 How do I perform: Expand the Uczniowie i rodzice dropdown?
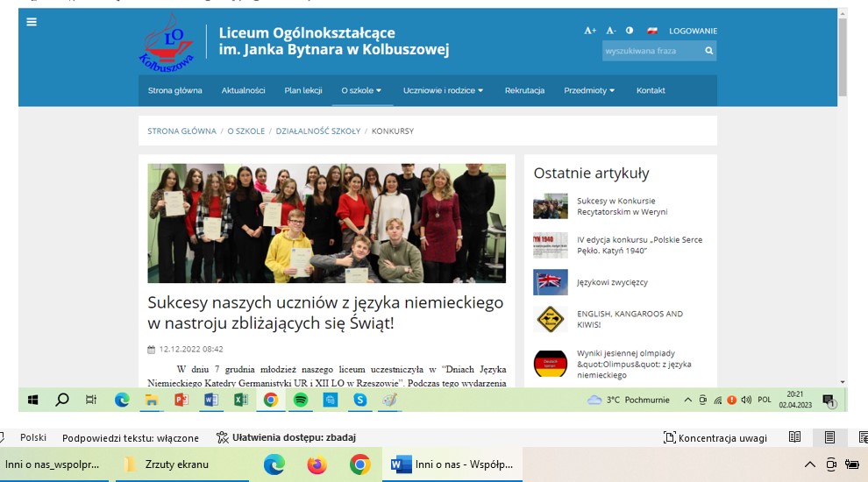point(443,90)
